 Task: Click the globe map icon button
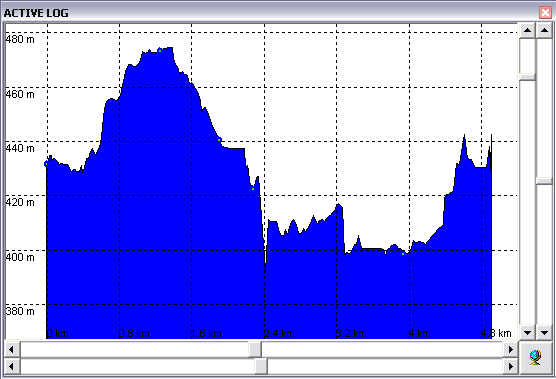pos(535,358)
